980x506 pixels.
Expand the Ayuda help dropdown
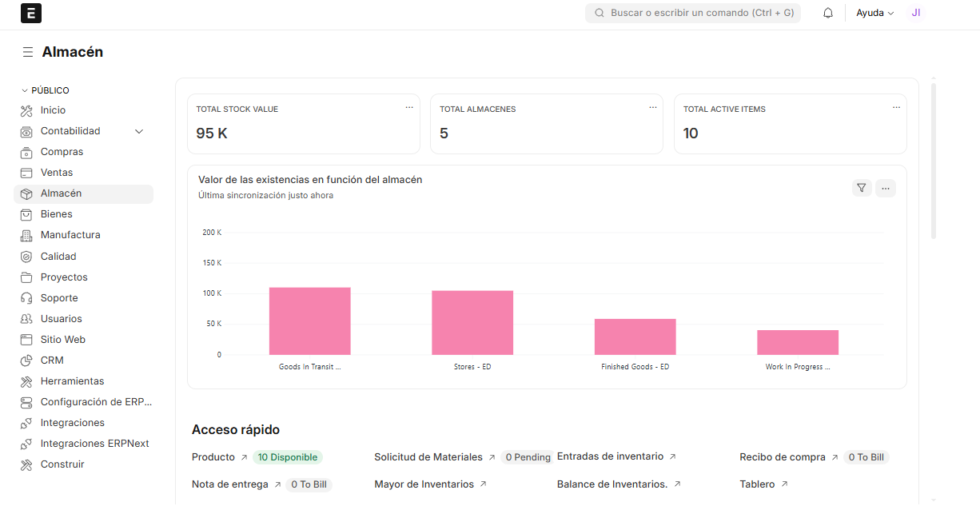[874, 13]
